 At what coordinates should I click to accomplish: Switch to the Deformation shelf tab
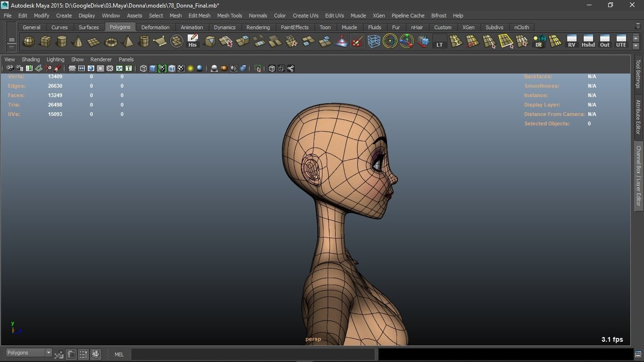155,27
